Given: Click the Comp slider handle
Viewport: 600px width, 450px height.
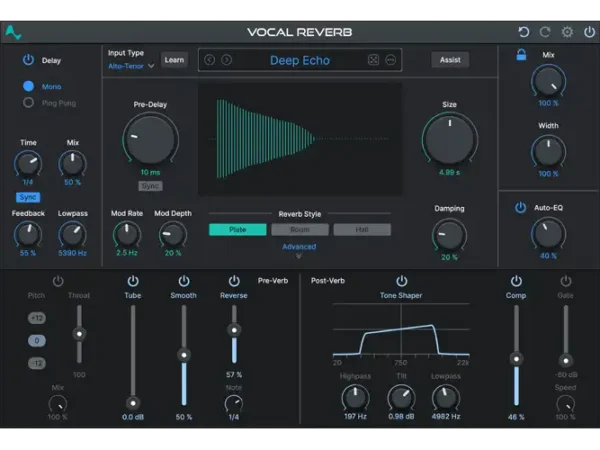Looking at the screenshot, I should click(516, 359).
